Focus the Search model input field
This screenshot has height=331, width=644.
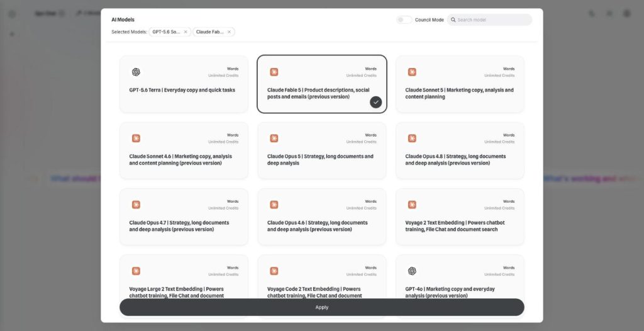pos(489,20)
